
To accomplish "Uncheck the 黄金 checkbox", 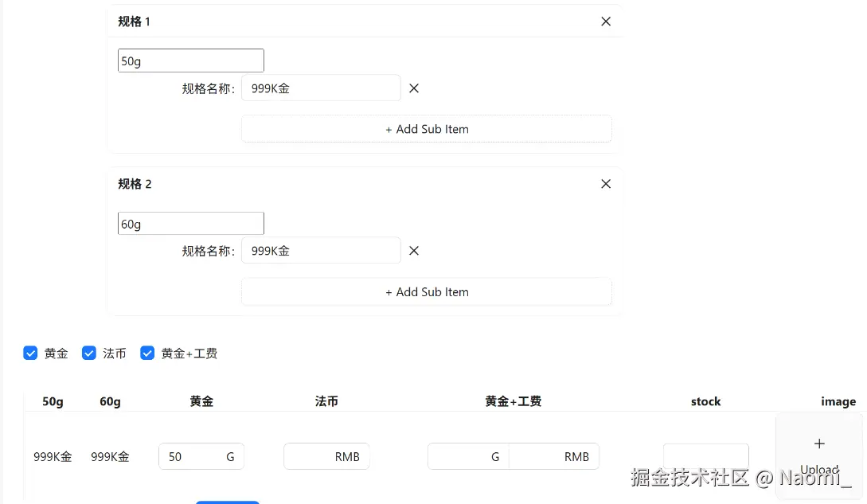I will (x=30, y=353).
